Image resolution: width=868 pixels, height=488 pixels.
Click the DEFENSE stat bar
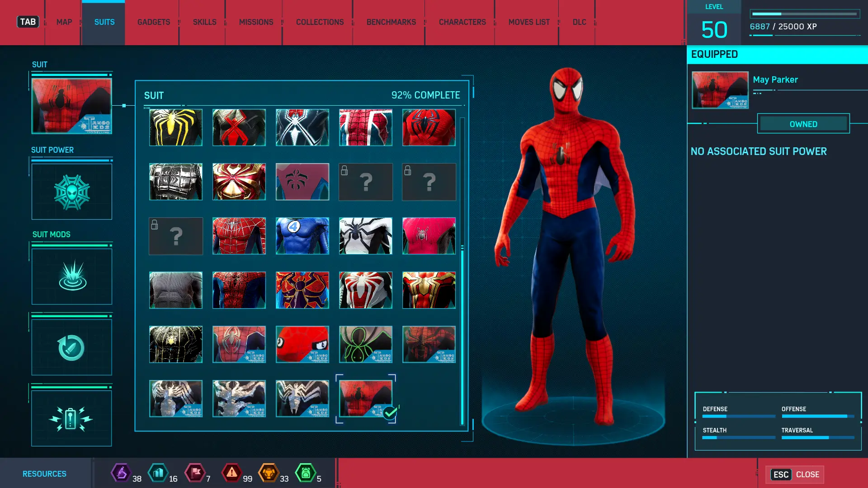(x=739, y=416)
